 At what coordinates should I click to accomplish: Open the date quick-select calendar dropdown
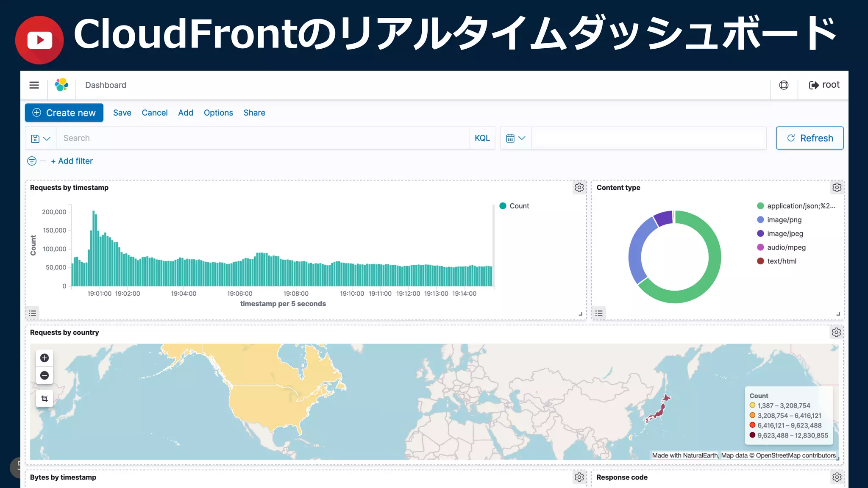(516, 138)
